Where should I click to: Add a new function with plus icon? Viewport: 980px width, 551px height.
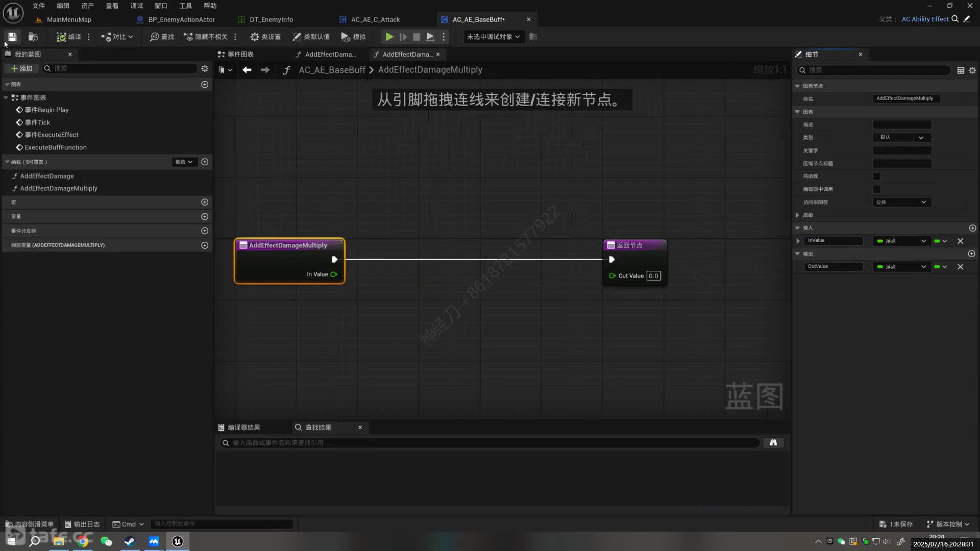[x=205, y=162]
